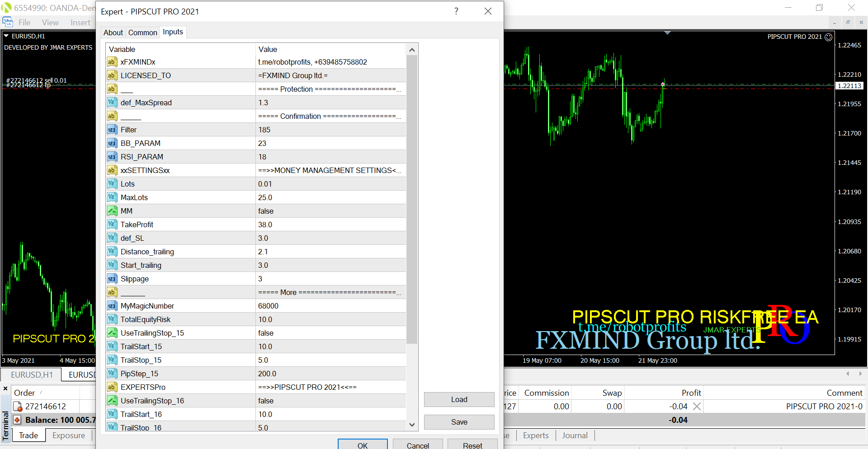Screen dimensions: 868x449
Task: Open the Exposure tab in Terminal
Action: click(69, 435)
